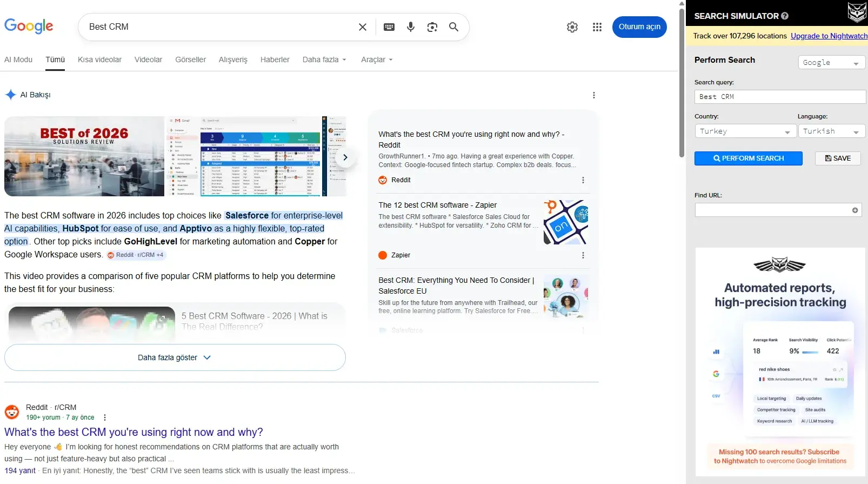Click the Nightwatch ad subscribe banner
The image size is (868, 484).
coord(780,456)
